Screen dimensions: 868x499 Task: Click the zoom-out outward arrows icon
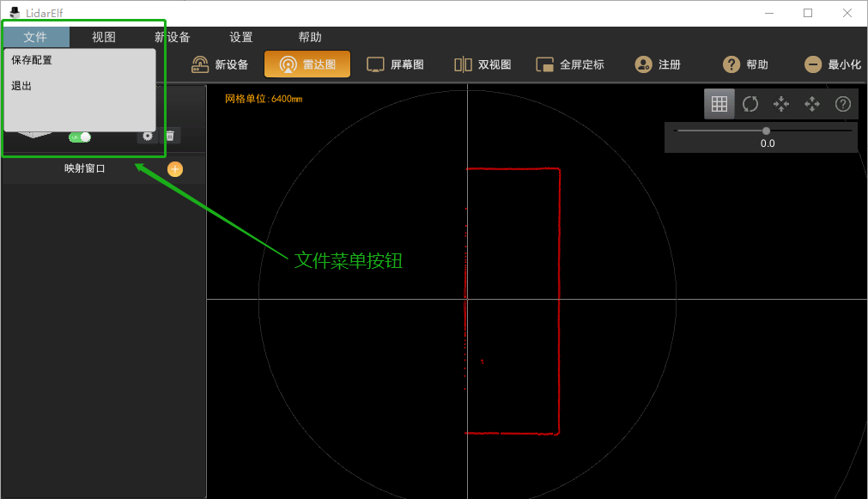click(x=812, y=104)
